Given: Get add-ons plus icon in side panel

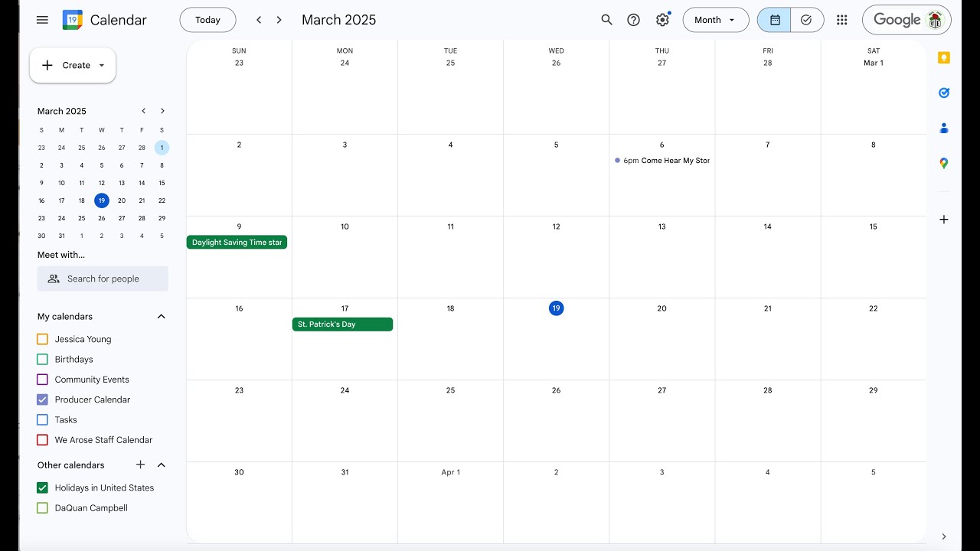Looking at the screenshot, I should (x=944, y=220).
